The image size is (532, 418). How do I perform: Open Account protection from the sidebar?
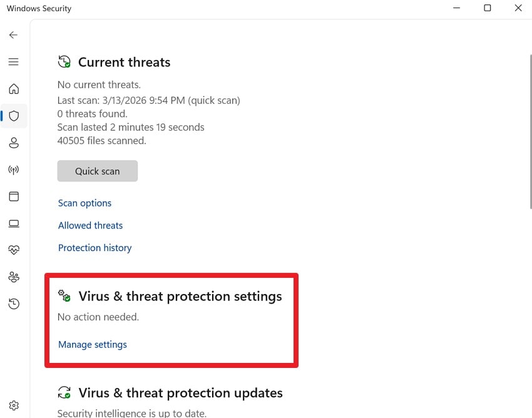click(x=14, y=143)
